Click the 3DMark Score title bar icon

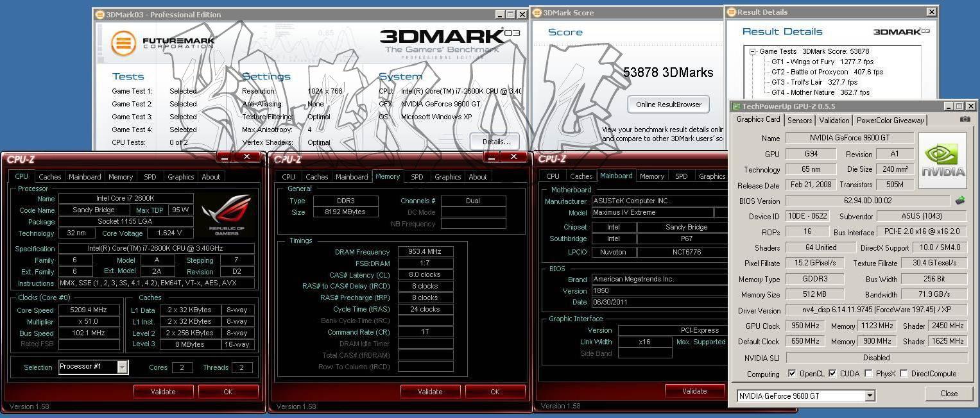pyautogui.click(x=537, y=13)
